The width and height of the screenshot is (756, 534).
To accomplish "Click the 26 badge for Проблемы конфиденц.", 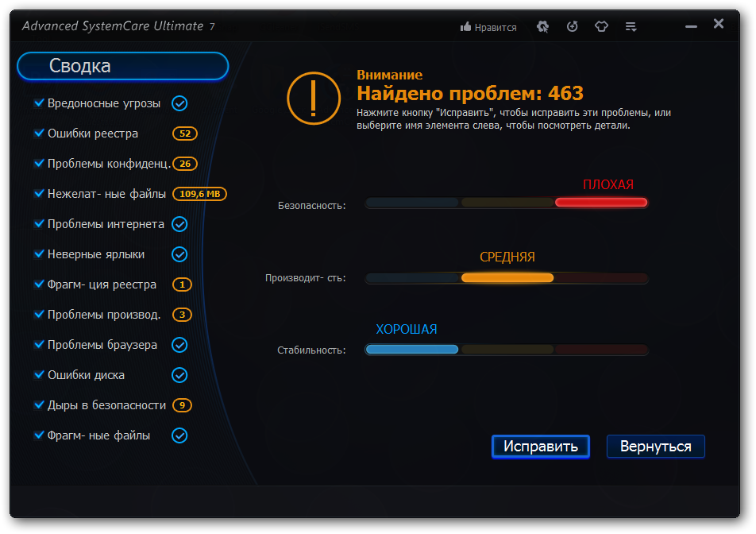I will 185,164.
